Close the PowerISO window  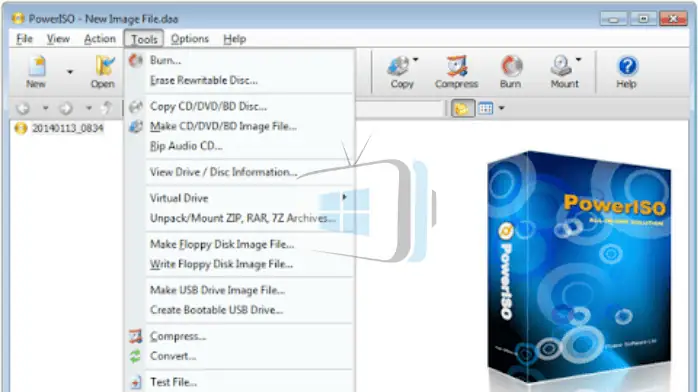pyautogui.click(x=674, y=19)
